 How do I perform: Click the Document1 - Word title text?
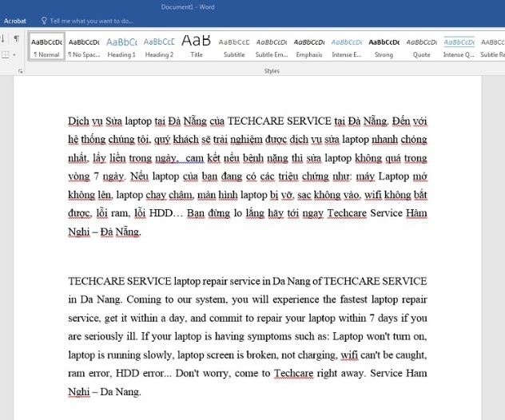pyautogui.click(x=188, y=6)
